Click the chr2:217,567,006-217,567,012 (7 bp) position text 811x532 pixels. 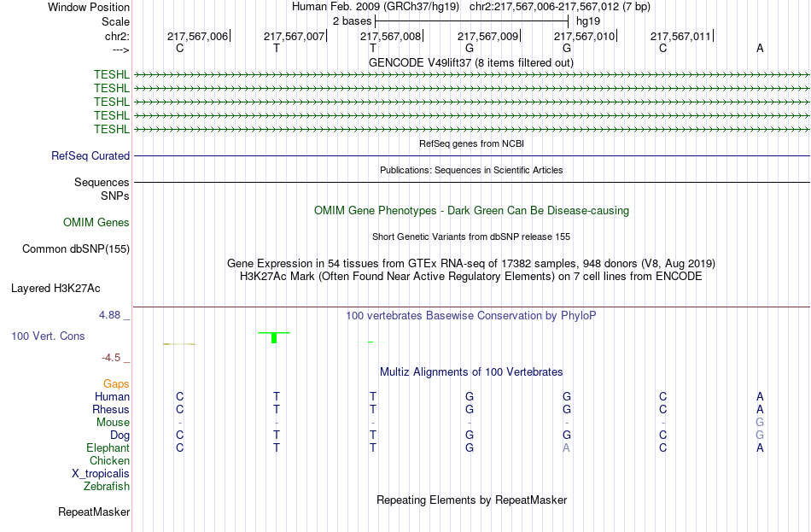[x=560, y=7]
